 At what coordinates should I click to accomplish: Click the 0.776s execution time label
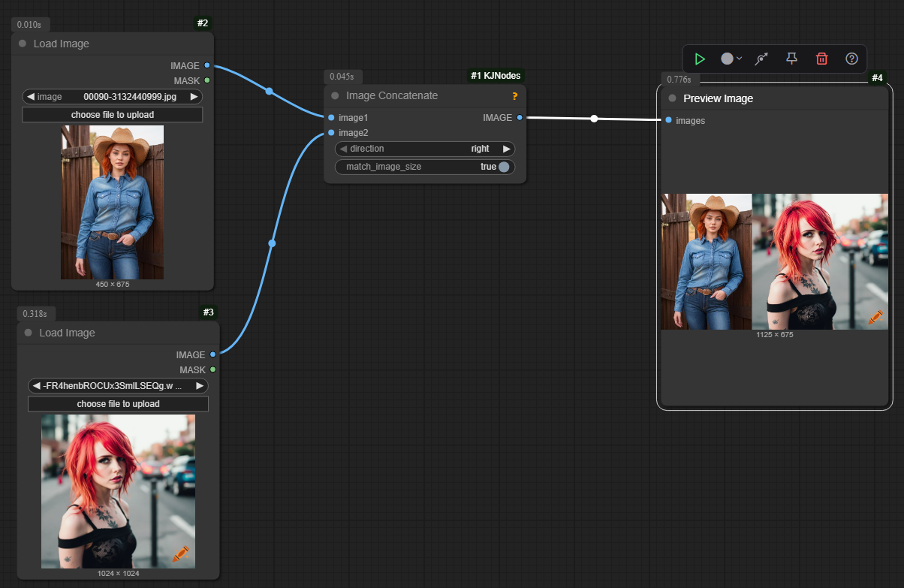point(679,79)
